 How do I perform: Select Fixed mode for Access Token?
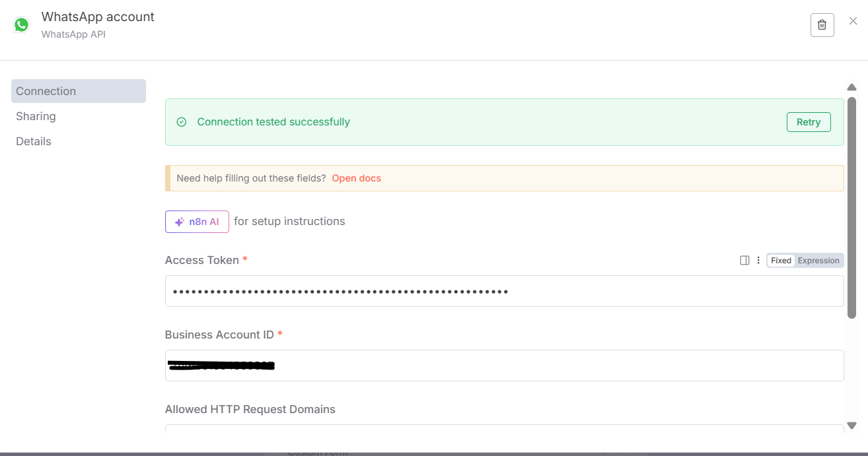click(781, 261)
